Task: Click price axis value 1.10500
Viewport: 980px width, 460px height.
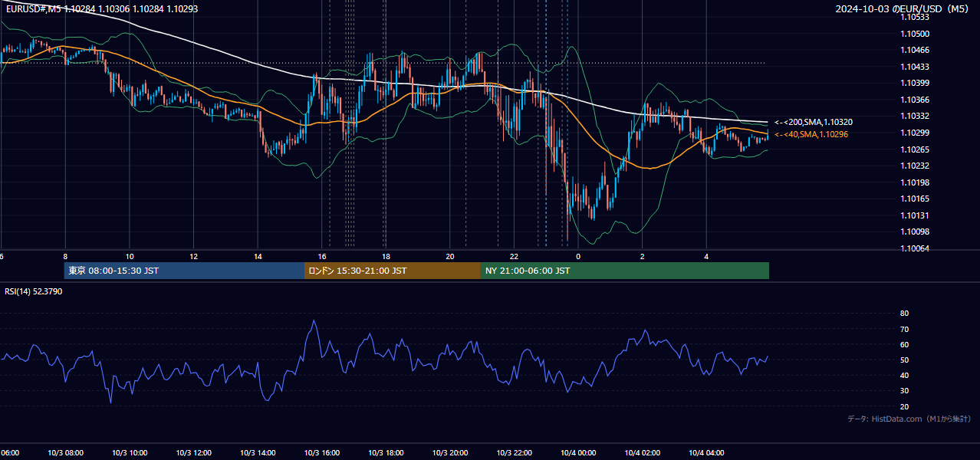Action: pos(916,34)
